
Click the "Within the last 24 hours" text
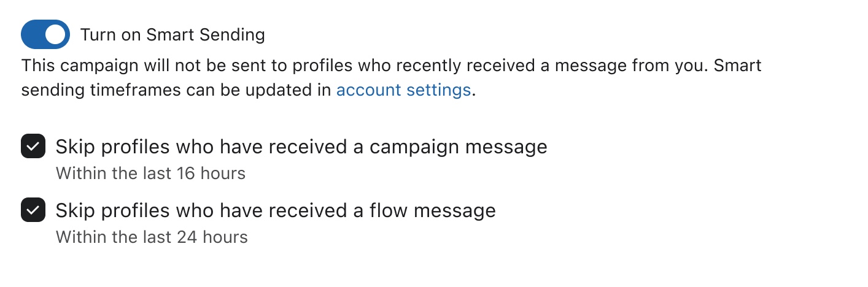pos(152,237)
